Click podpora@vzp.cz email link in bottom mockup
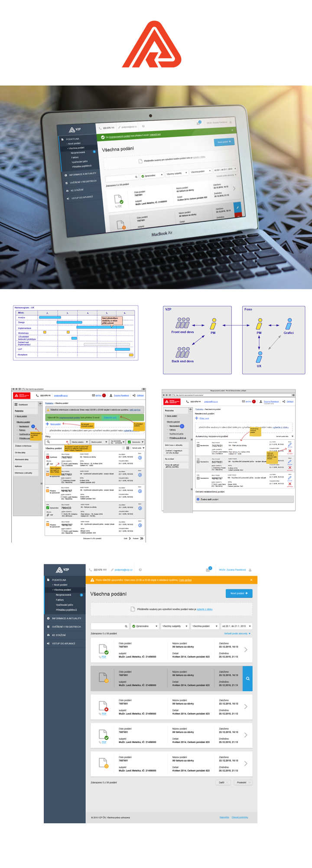This screenshot has width=312, height=868. coord(123,570)
